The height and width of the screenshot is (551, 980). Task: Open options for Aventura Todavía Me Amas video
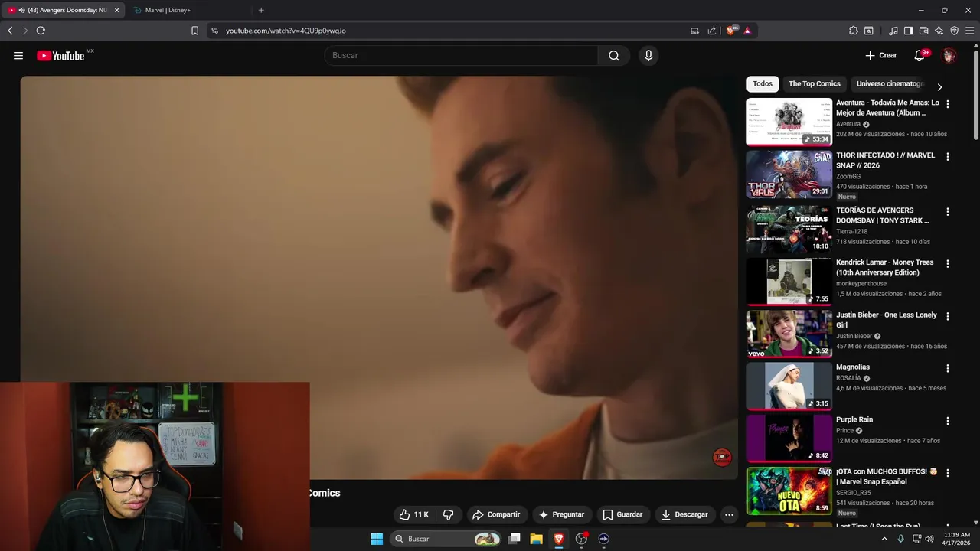pyautogui.click(x=947, y=104)
